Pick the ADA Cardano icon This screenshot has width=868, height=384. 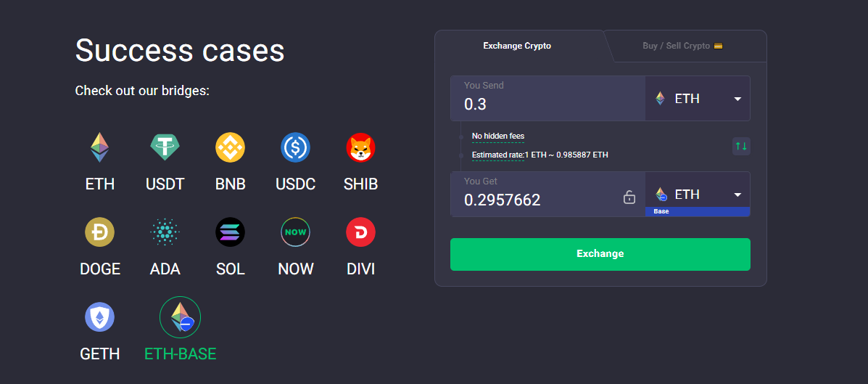click(165, 232)
